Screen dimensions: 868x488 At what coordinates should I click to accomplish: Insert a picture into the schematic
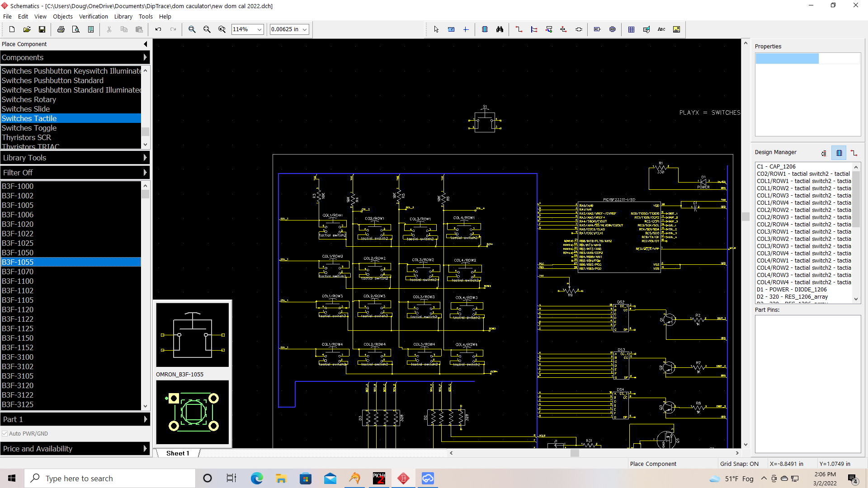(677, 29)
